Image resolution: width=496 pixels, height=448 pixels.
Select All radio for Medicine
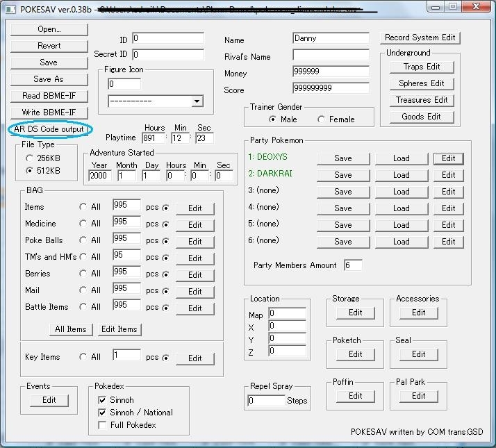click(x=83, y=224)
